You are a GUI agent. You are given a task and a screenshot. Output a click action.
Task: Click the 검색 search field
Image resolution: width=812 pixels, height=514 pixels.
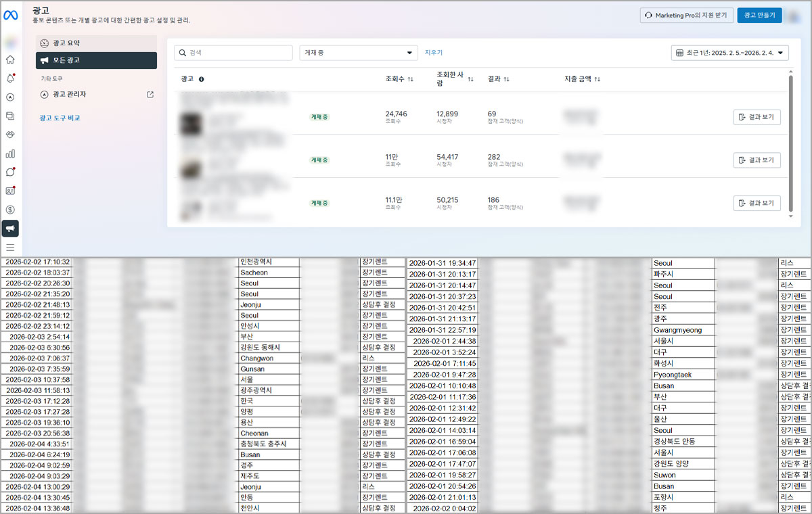tap(233, 53)
